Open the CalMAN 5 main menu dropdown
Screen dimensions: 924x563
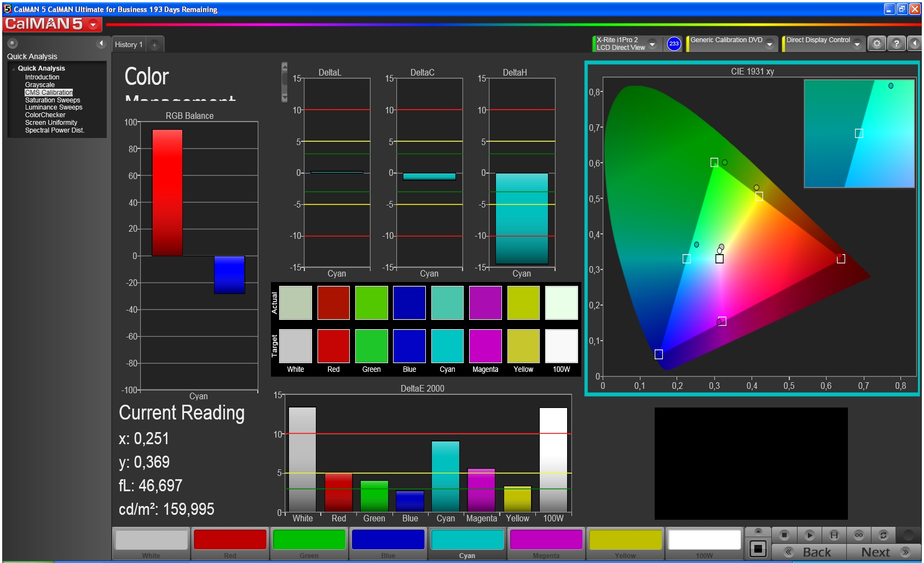(x=94, y=24)
